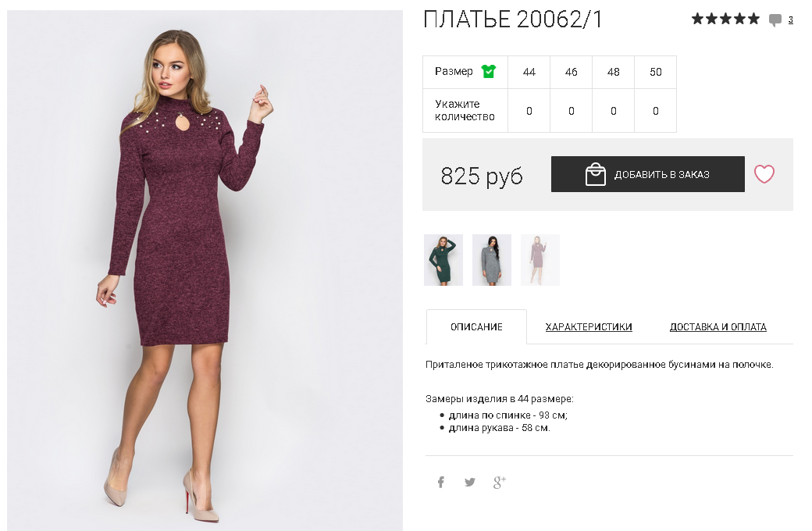
Task: Set quantity for size 48
Action: [614, 111]
